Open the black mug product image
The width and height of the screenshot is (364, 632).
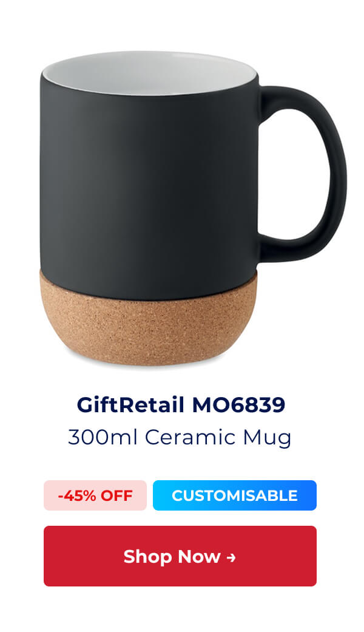194,208
